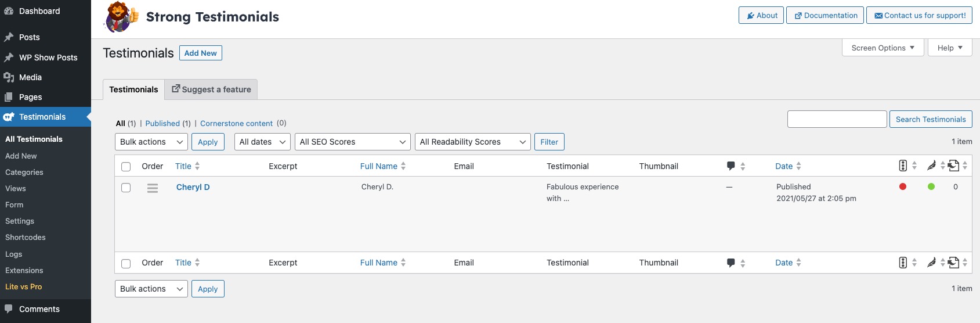Click the Pages icon in the sidebar
The width and height of the screenshot is (980, 323).
pyautogui.click(x=9, y=97)
